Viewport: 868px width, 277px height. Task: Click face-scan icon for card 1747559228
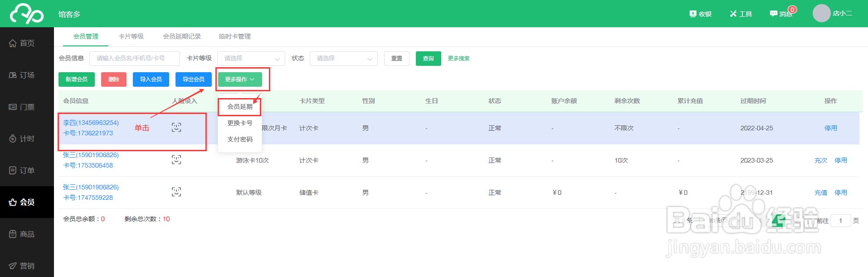pyautogui.click(x=176, y=192)
